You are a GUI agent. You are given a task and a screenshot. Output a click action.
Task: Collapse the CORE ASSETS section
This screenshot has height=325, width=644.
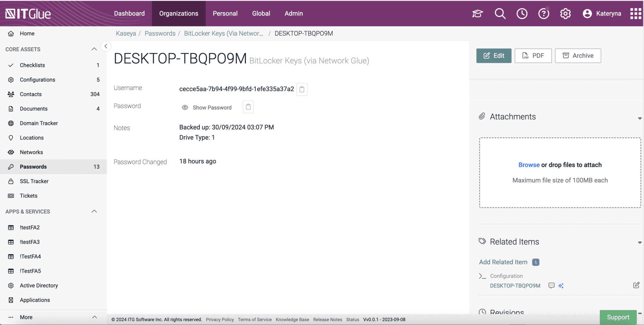coord(94,49)
